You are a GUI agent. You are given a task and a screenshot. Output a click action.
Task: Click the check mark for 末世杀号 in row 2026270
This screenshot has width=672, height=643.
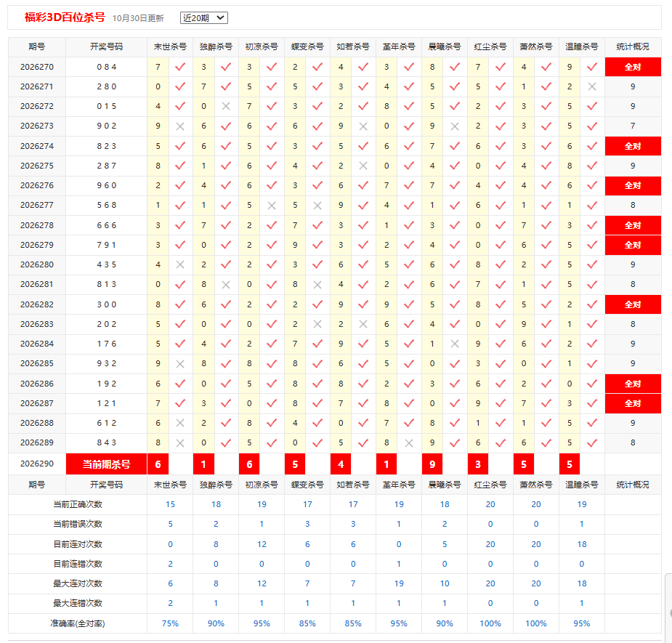(x=180, y=67)
